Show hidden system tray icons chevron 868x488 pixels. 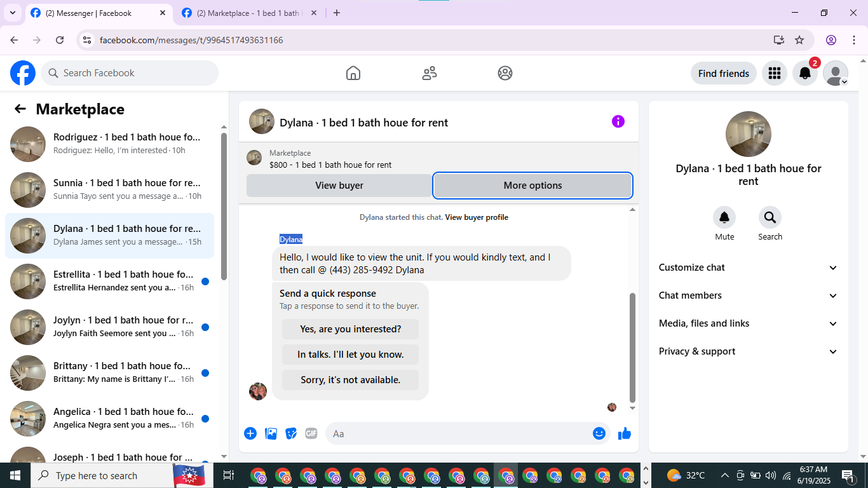pos(724,475)
